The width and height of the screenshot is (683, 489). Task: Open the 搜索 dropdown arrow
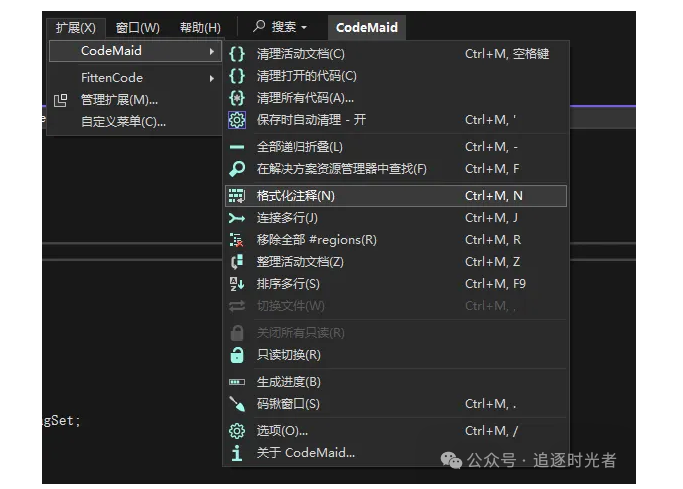tap(304, 27)
